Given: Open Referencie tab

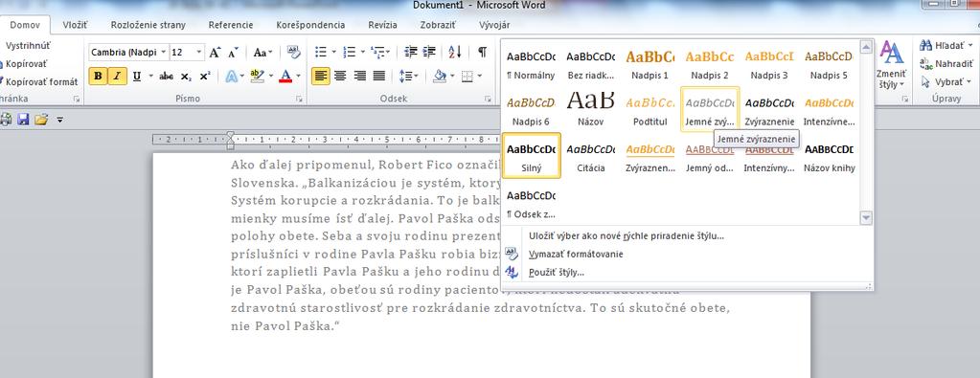Looking at the screenshot, I should pyautogui.click(x=231, y=25).
